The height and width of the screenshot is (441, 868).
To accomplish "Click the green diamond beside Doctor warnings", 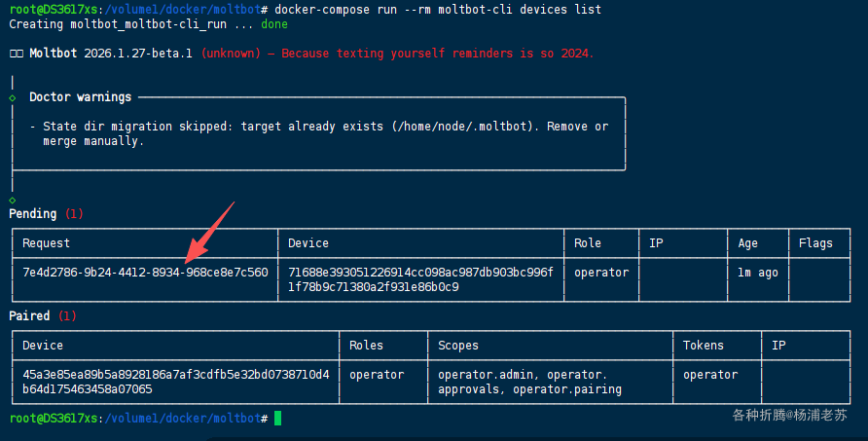I will pyautogui.click(x=12, y=97).
